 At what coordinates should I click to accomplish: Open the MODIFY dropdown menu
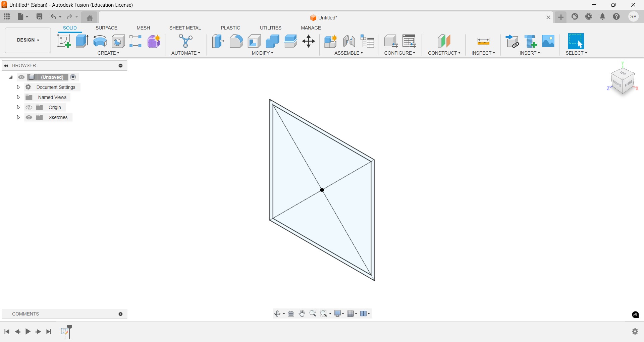[263, 53]
